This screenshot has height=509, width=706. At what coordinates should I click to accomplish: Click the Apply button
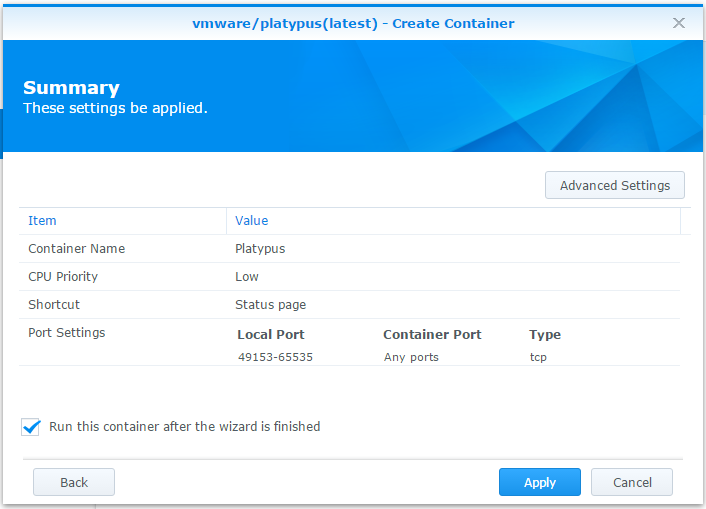point(539,482)
